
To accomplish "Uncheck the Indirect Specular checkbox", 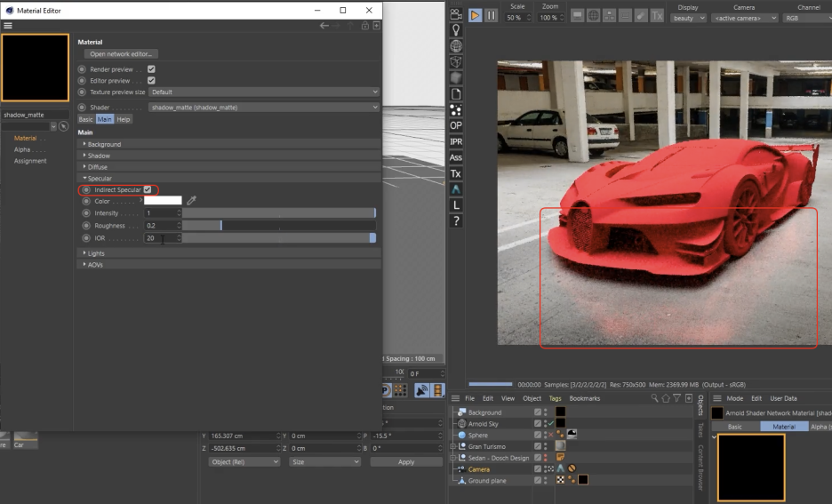I will coord(148,189).
